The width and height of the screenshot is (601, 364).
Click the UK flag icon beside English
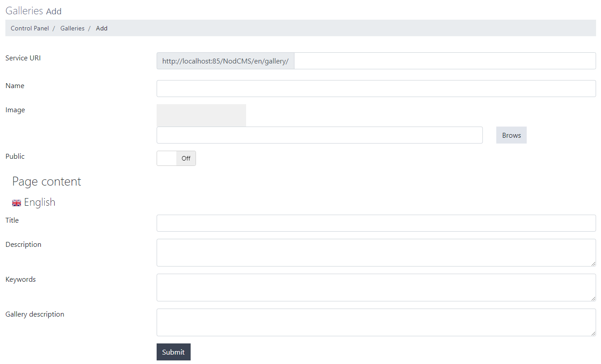click(17, 203)
